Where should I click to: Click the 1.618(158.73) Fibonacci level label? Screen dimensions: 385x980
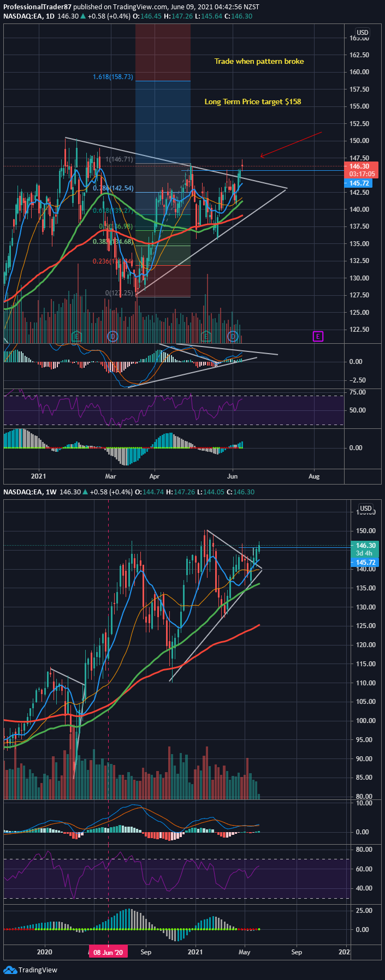pos(113,77)
